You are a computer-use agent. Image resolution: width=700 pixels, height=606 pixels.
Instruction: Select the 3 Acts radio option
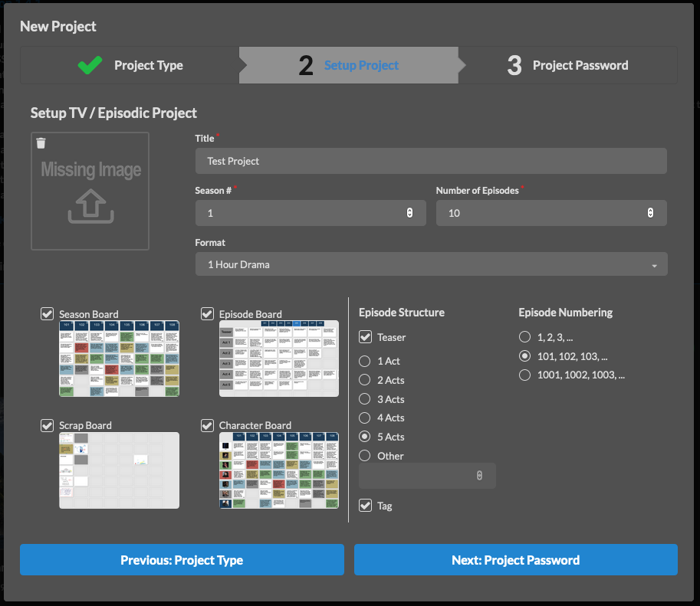[x=366, y=399]
